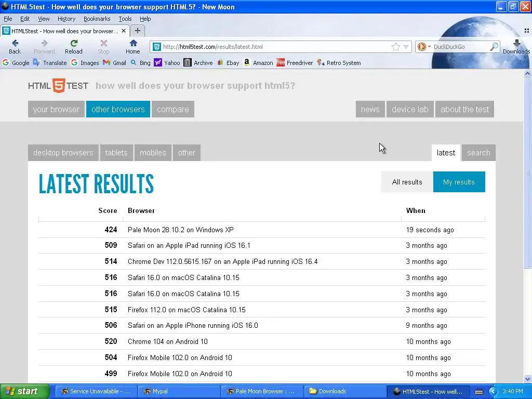Screen dimensions: 532x399
Task: Toggle to All results
Action: point(407,182)
